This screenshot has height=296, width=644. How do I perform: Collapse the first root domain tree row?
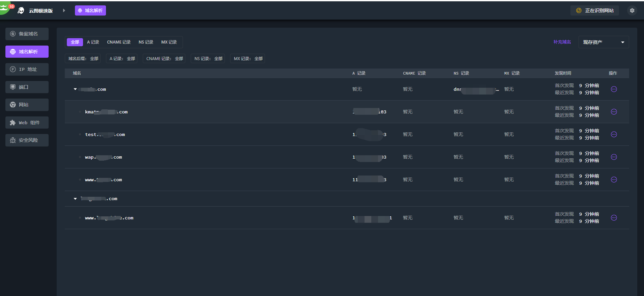click(x=75, y=89)
